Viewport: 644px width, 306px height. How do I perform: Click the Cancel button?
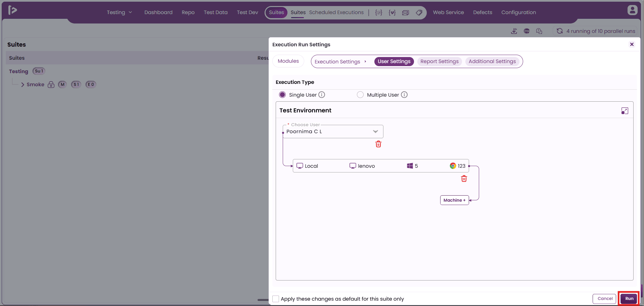pyautogui.click(x=605, y=299)
